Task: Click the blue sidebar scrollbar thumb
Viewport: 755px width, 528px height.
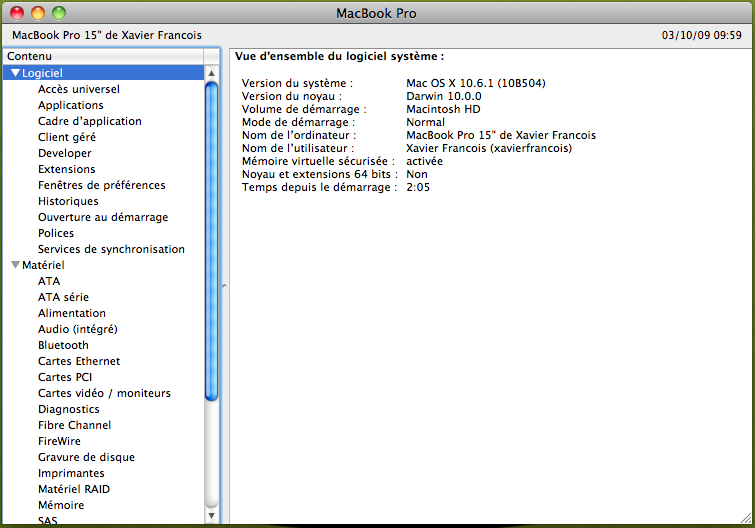Action: click(211, 241)
